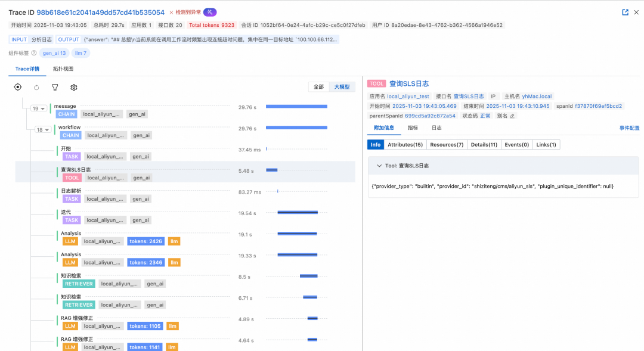Open the Attributes(15) tab
This screenshot has width=644, height=351.
[405, 145]
